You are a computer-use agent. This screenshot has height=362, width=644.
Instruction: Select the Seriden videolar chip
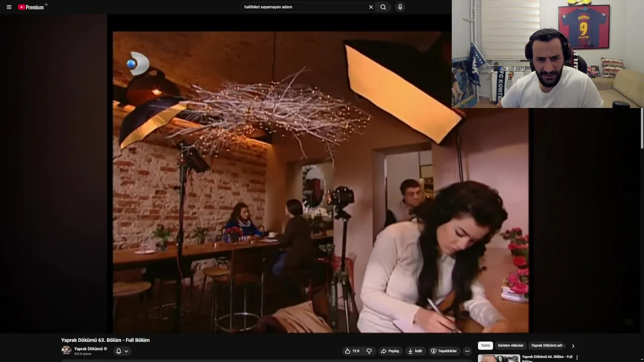pyautogui.click(x=510, y=345)
